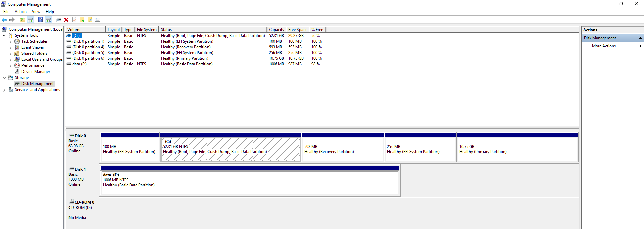Click the gray Forward arrow in toolbar
The width and height of the screenshot is (644, 229).
coord(12,20)
